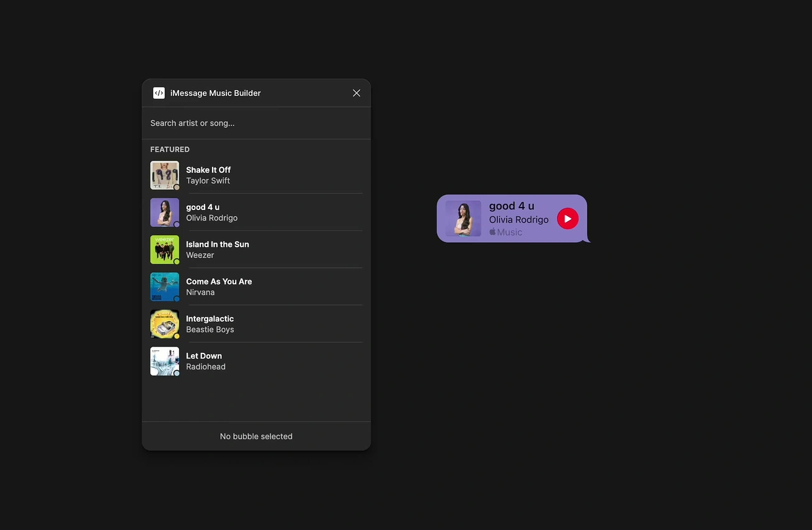The image size is (812, 530).
Task: Close the iMessage Music Builder panel
Action: click(356, 93)
